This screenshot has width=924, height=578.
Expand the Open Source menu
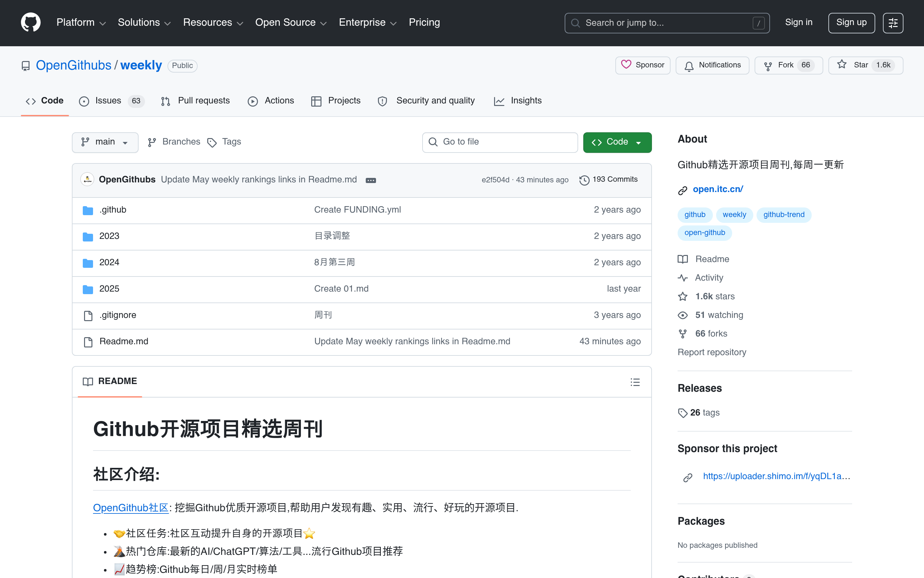point(291,22)
